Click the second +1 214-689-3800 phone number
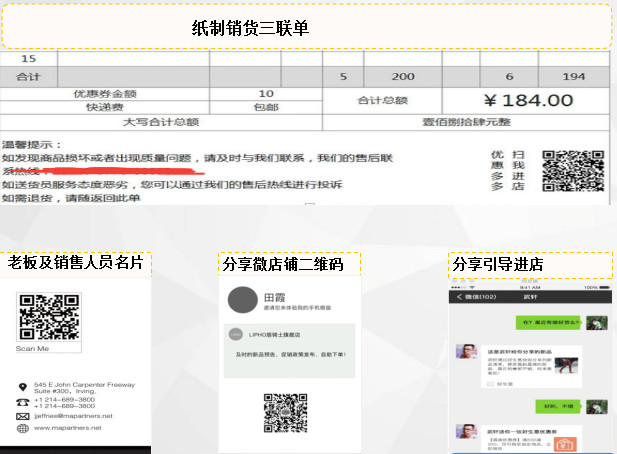The image size is (617, 454). pos(65,406)
